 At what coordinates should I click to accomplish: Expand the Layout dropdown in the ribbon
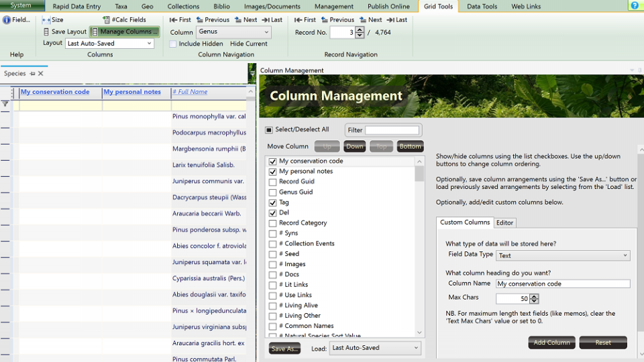pyautogui.click(x=149, y=44)
